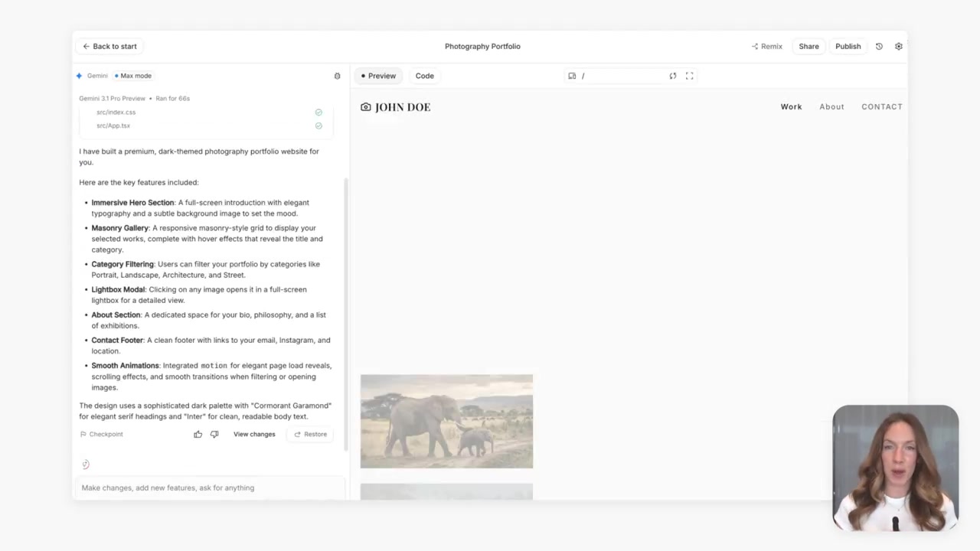Viewport: 980px width, 551px height.
Task: Click the Gemini sparkle icon
Action: click(79, 76)
